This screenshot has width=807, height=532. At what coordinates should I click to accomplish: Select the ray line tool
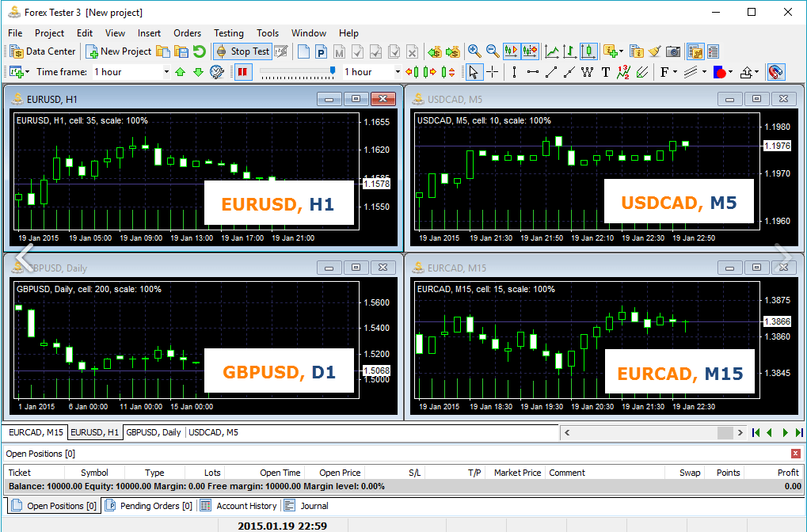[x=569, y=72]
